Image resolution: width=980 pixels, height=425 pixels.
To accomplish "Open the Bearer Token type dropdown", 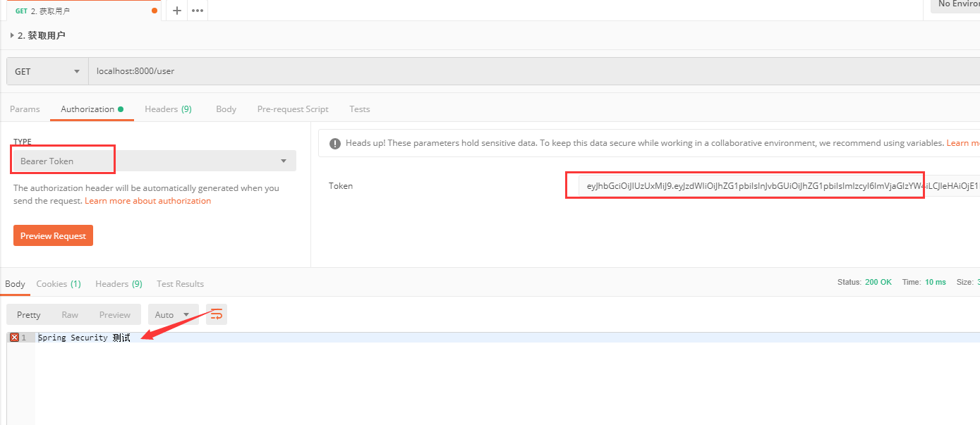I will 154,161.
